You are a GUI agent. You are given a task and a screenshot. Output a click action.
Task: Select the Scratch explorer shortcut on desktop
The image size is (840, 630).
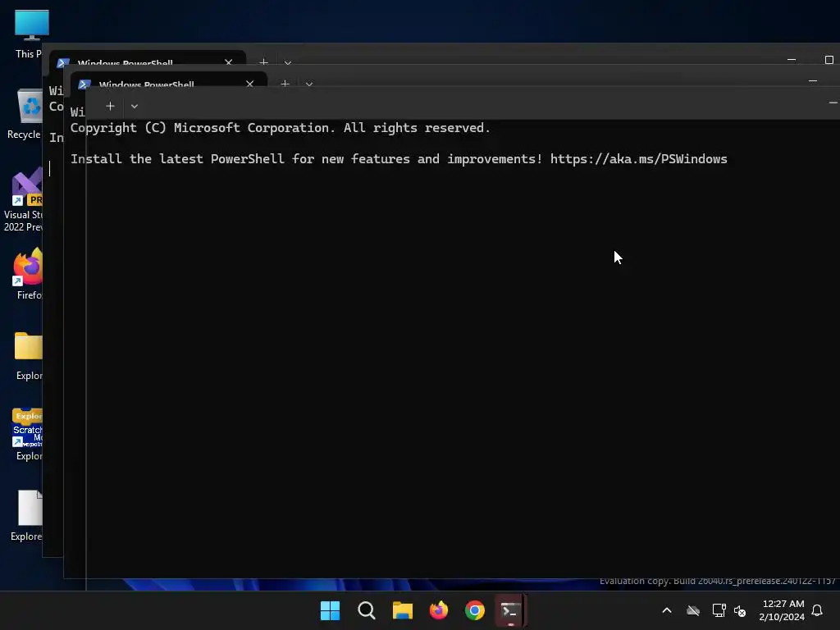28,435
